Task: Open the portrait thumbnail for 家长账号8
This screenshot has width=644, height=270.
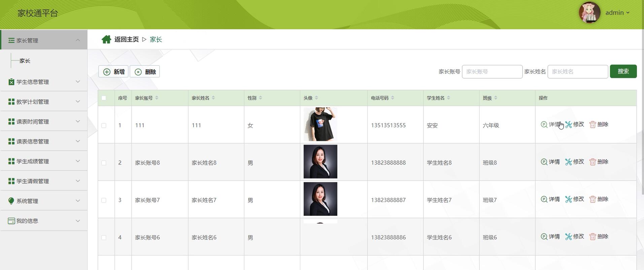Action: 320,161
